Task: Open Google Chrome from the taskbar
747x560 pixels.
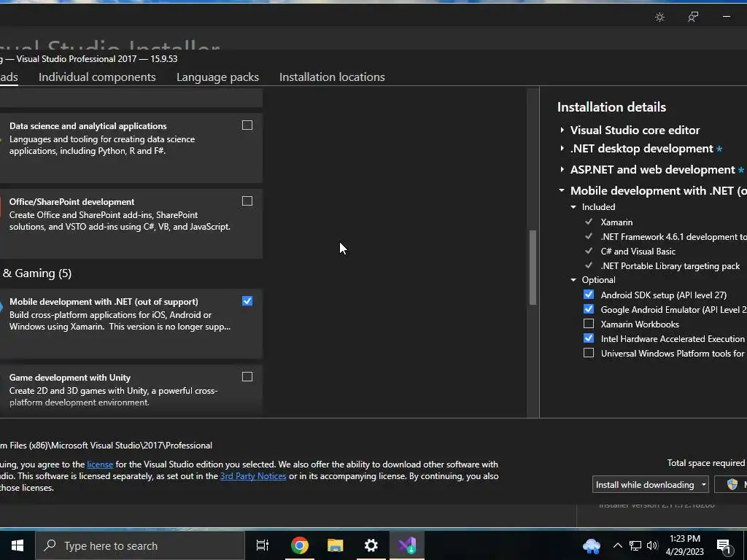Action: tap(300, 545)
